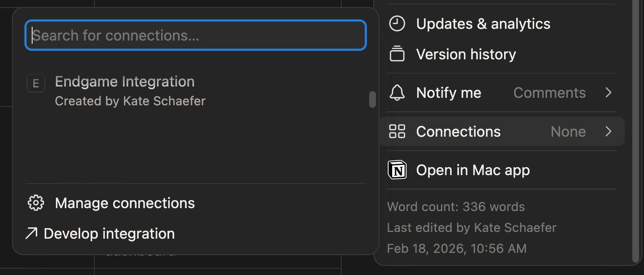
Task: Select the Endgame Integration result
Action: [x=124, y=81]
